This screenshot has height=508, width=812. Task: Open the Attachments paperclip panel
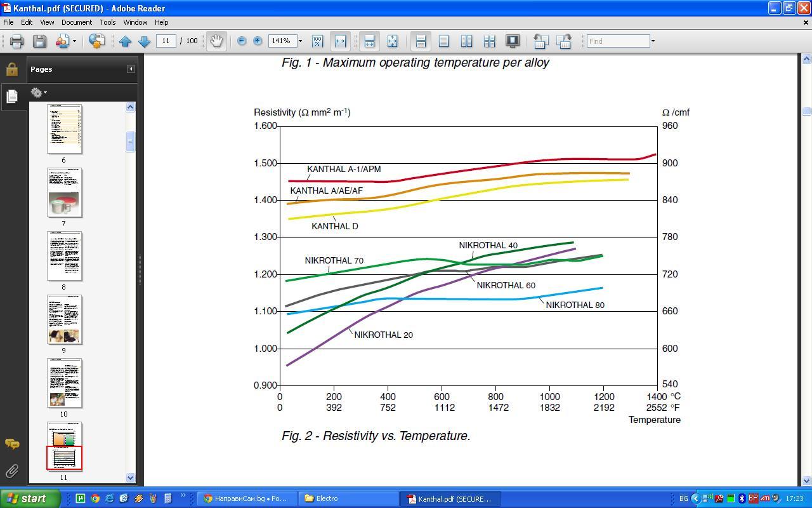(12, 471)
